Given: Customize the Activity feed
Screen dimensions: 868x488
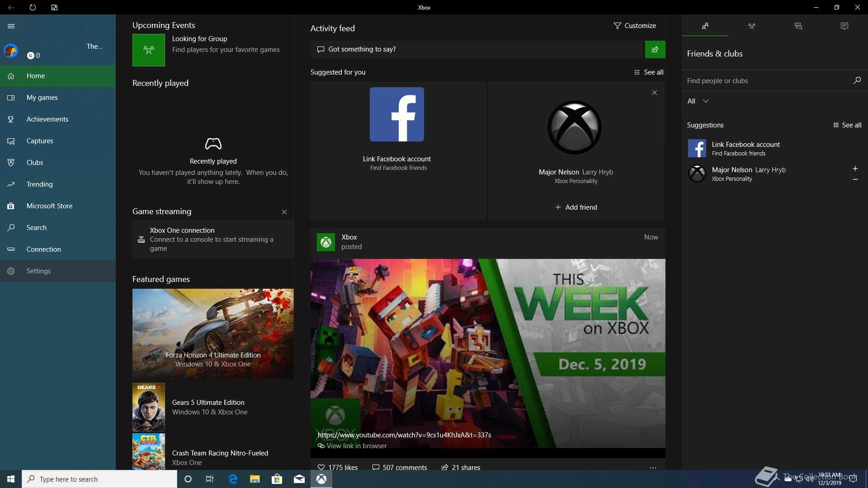Looking at the screenshot, I should pos(635,26).
